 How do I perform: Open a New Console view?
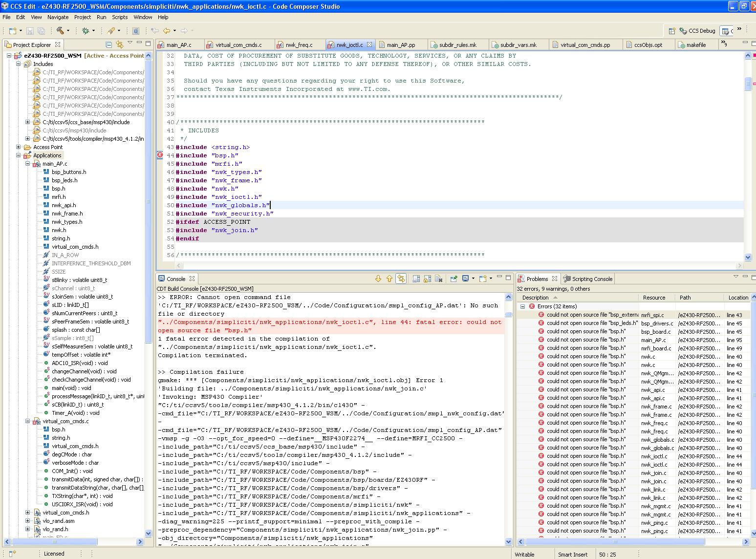(x=483, y=279)
